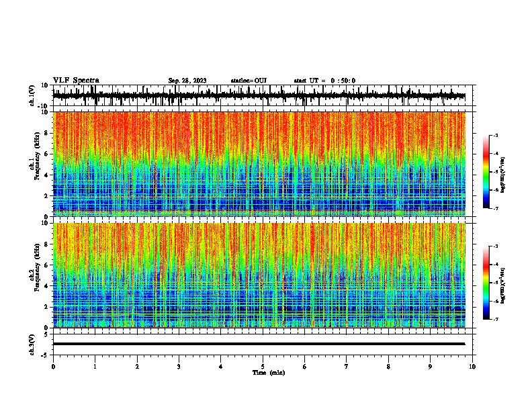Click the "VLF Spectra" plot title
The image size is (532, 411).
point(76,81)
